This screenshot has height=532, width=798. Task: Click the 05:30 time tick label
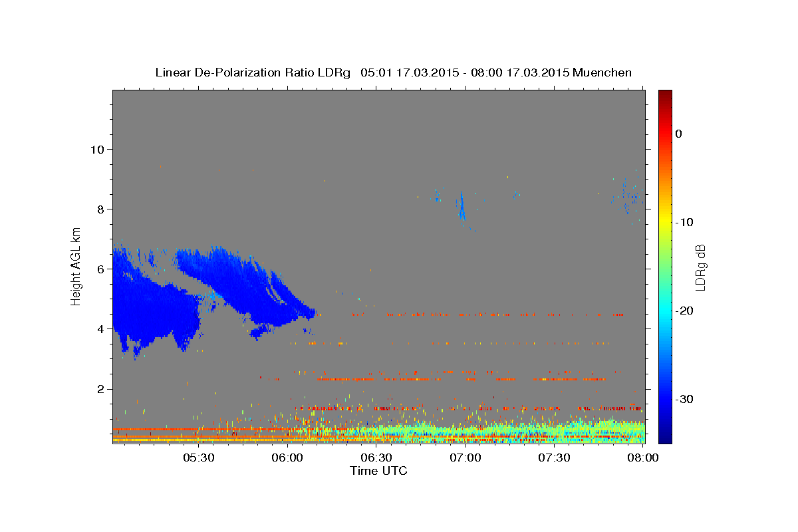tap(199, 458)
